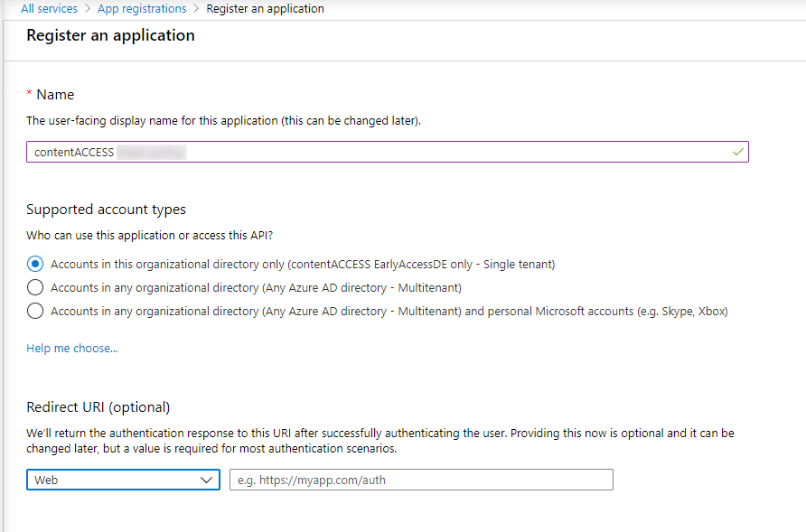
Task: Click Register an application breadcrumb item
Action: tap(265, 9)
